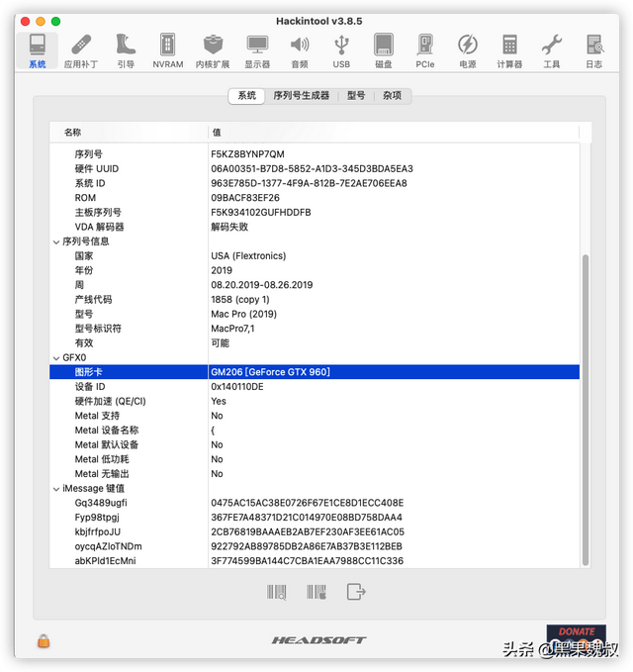
Task: Click the orange lock icon
Action: (x=44, y=641)
